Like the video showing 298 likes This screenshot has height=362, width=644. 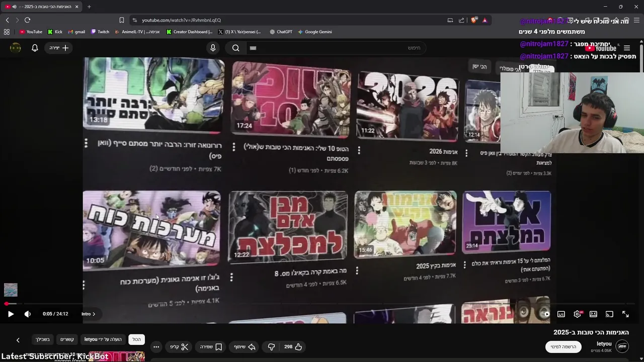click(x=292, y=346)
